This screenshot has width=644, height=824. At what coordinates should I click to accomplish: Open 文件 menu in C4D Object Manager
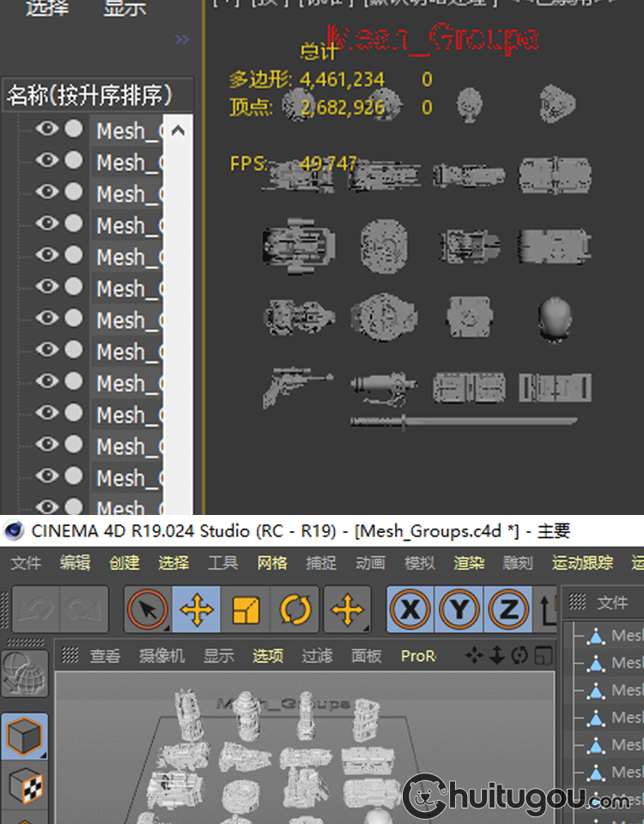pyautogui.click(x=612, y=603)
